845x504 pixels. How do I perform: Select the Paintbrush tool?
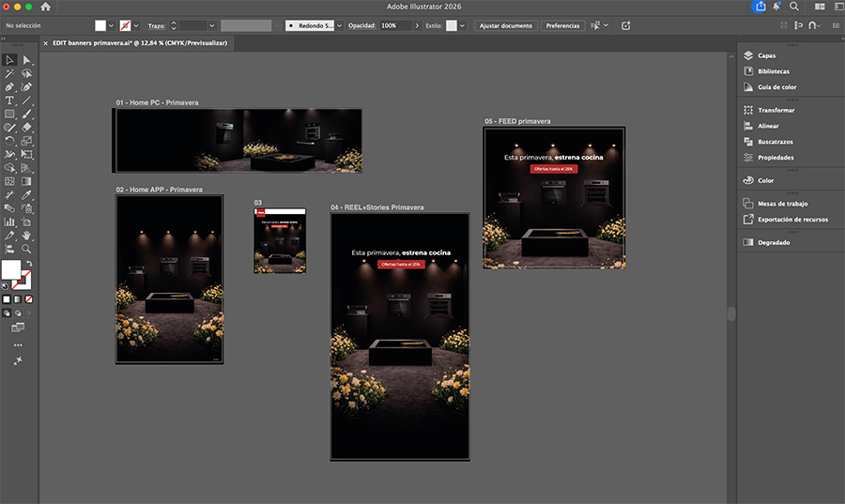[x=26, y=114]
